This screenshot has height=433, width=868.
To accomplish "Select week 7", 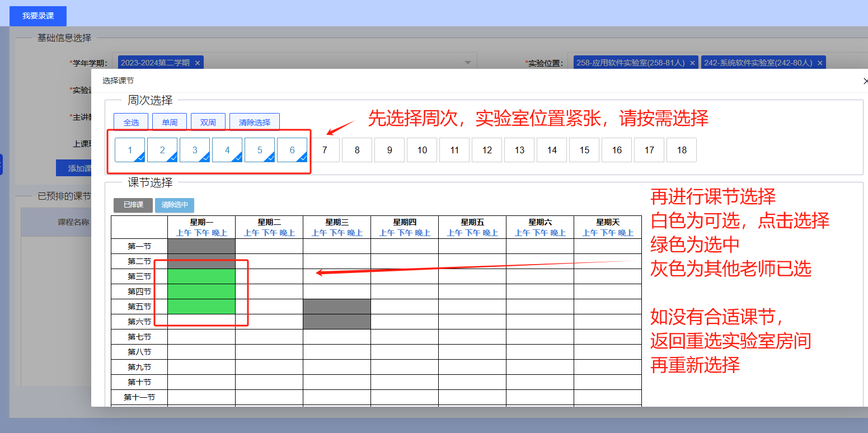I will pyautogui.click(x=325, y=150).
